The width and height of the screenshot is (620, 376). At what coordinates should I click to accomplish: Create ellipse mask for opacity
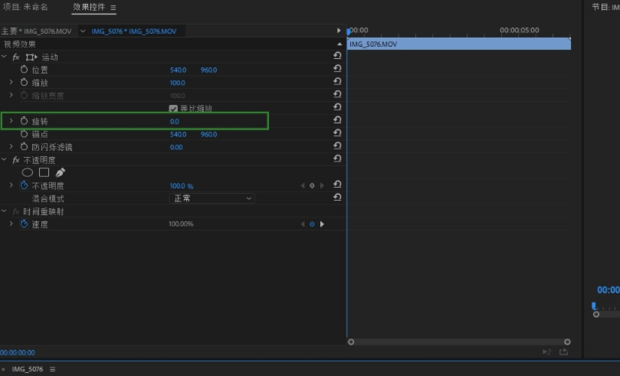coord(27,172)
